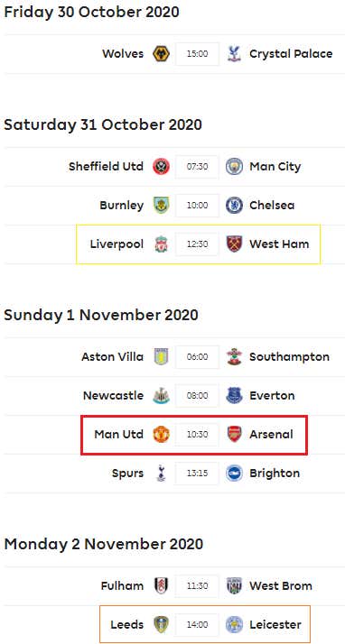Image resolution: width=345 pixels, height=644 pixels.
Task: Click the West Ham crest icon
Action: point(234,244)
